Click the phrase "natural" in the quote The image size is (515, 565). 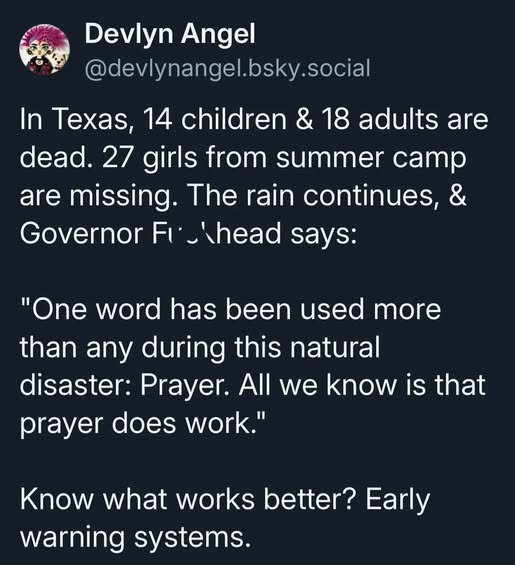(x=335, y=347)
